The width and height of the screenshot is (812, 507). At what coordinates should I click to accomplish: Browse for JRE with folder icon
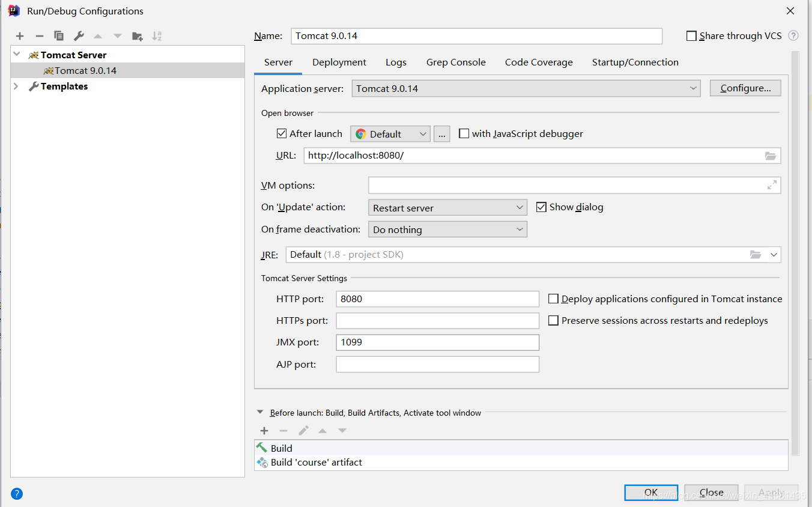[x=756, y=255]
